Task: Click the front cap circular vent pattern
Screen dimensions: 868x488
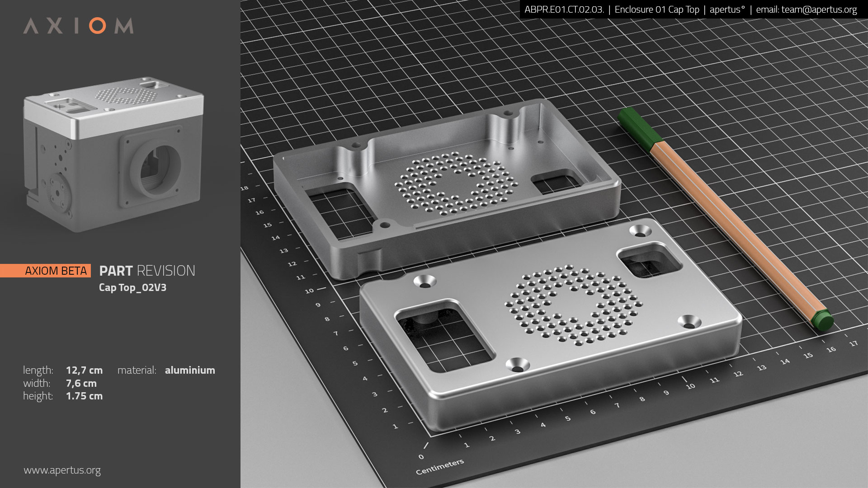Action: click(x=574, y=306)
